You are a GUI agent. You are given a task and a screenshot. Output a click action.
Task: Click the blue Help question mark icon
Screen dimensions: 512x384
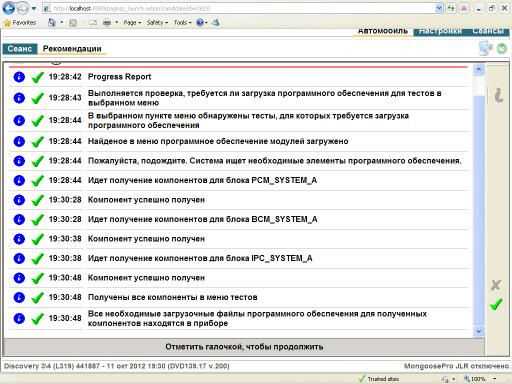pos(200,23)
